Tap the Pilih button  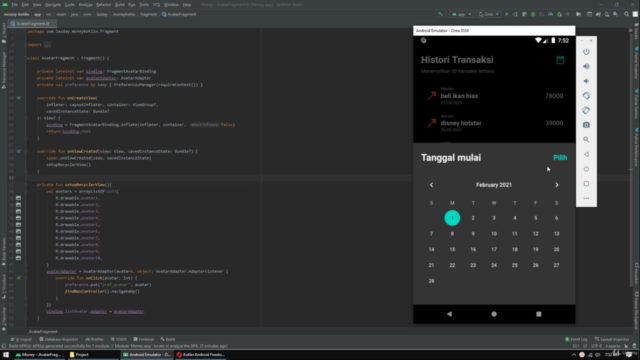pos(560,158)
